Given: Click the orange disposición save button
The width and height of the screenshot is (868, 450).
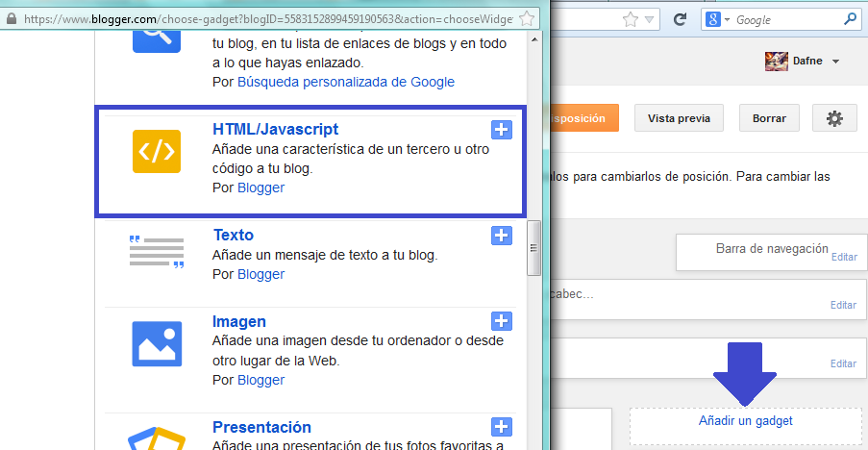Looking at the screenshot, I should (x=584, y=118).
